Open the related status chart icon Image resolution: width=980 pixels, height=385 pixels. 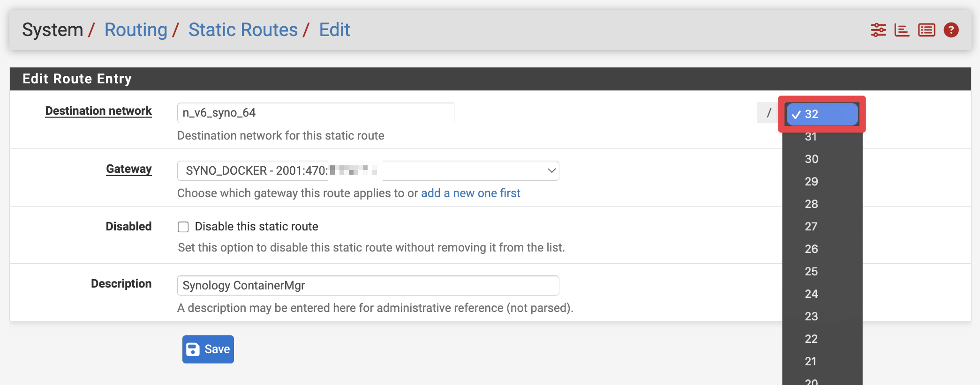point(902,30)
